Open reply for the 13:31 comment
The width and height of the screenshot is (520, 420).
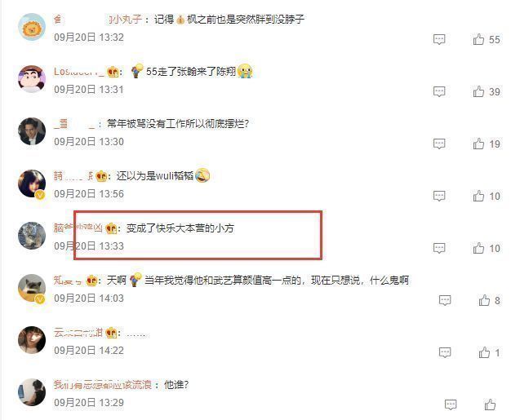point(439,91)
